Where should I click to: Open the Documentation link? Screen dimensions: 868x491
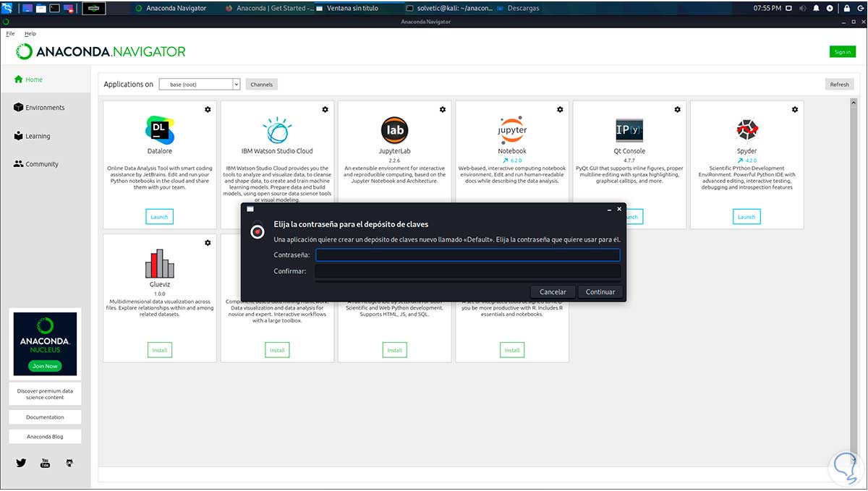tap(45, 417)
